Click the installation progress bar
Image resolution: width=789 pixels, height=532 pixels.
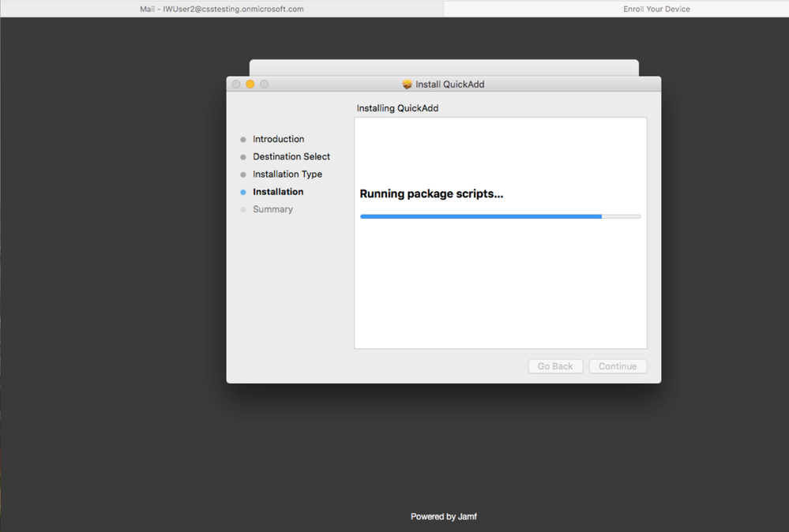(x=501, y=217)
